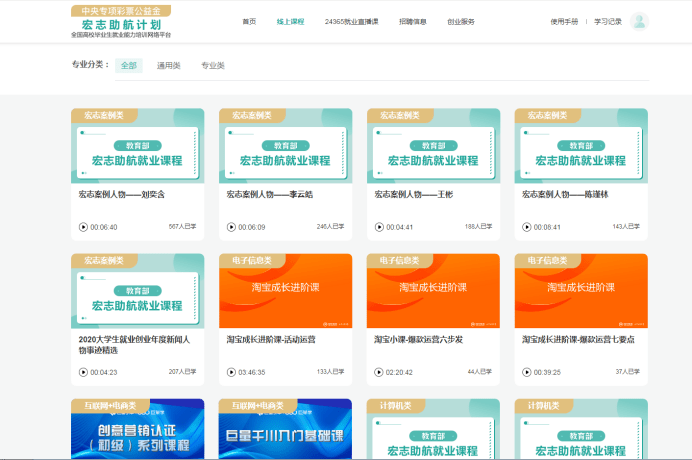692x460 pixels.
Task: Click the 专业分类： filter label
Action: (90, 64)
